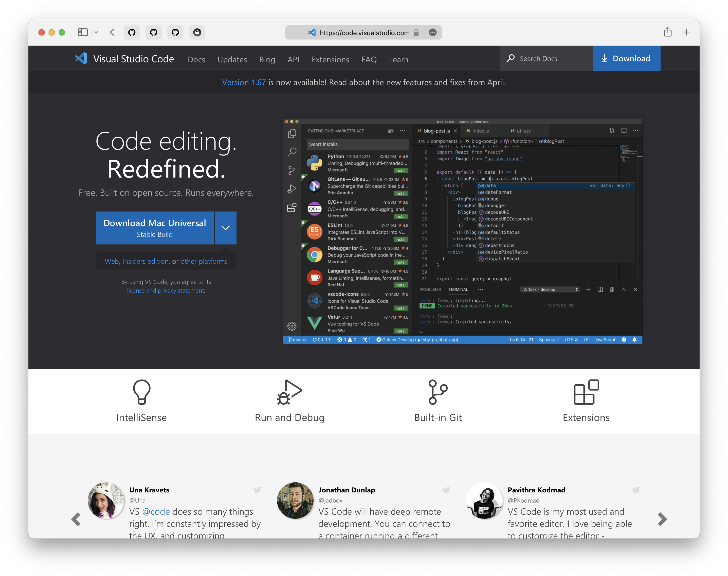Open the third GitHub pinned tab
This screenshot has height=576, width=728.
175,32
